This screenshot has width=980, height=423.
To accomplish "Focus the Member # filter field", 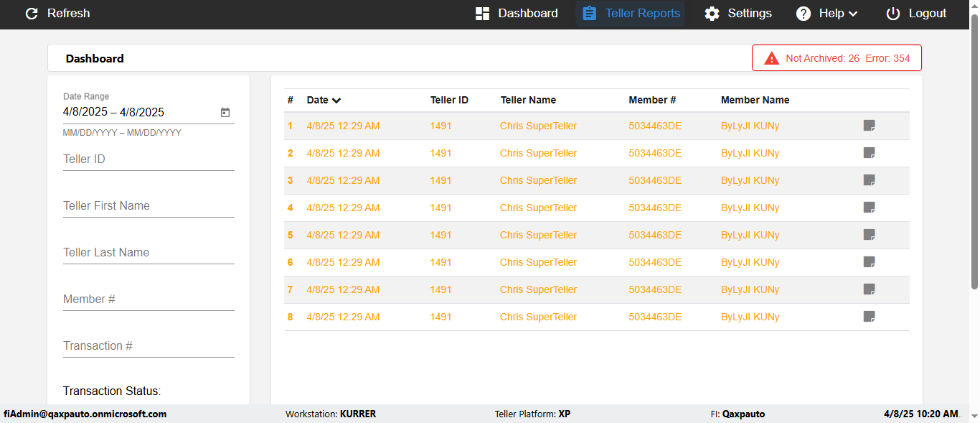I will coord(149,299).
